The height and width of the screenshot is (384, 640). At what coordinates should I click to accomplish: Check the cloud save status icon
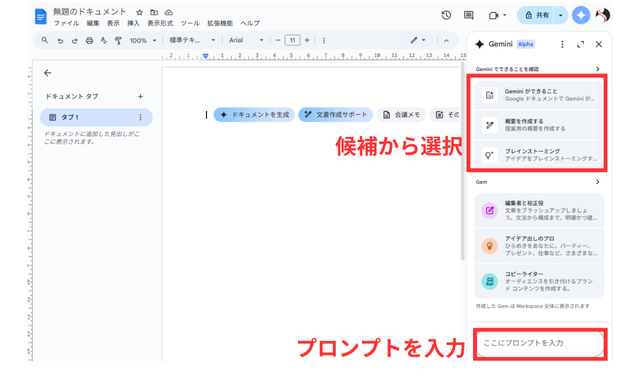169,12
